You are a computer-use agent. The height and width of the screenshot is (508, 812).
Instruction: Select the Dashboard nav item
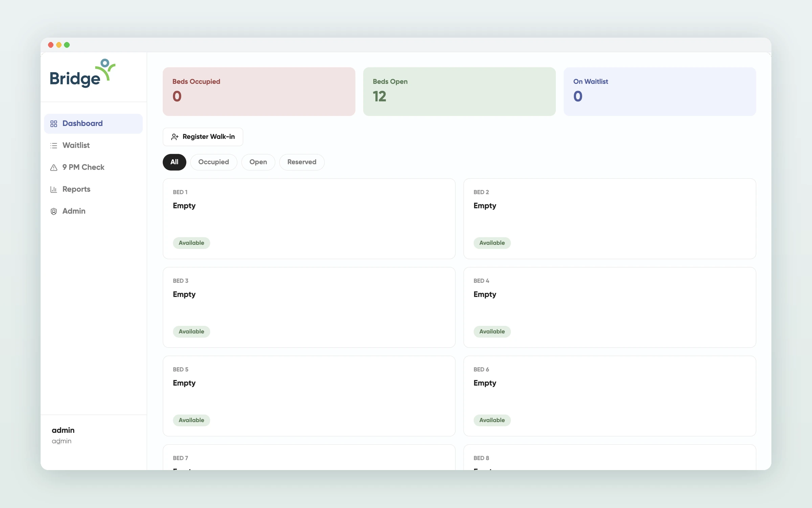click(x=93, y=124)
